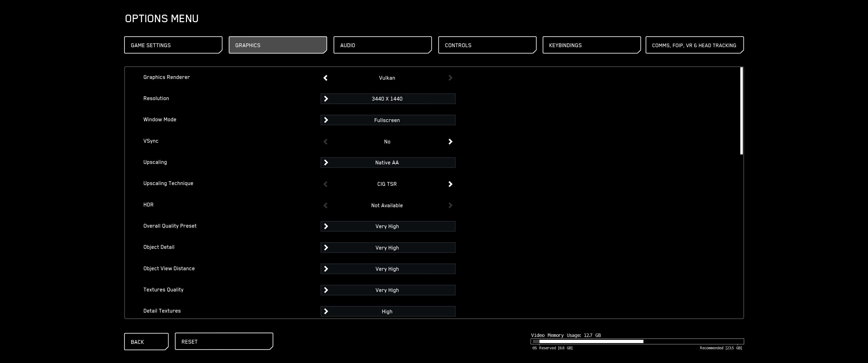Click right arrow next to VSync
The width and height of the screenshot is (868, 363).
(450, 142)
